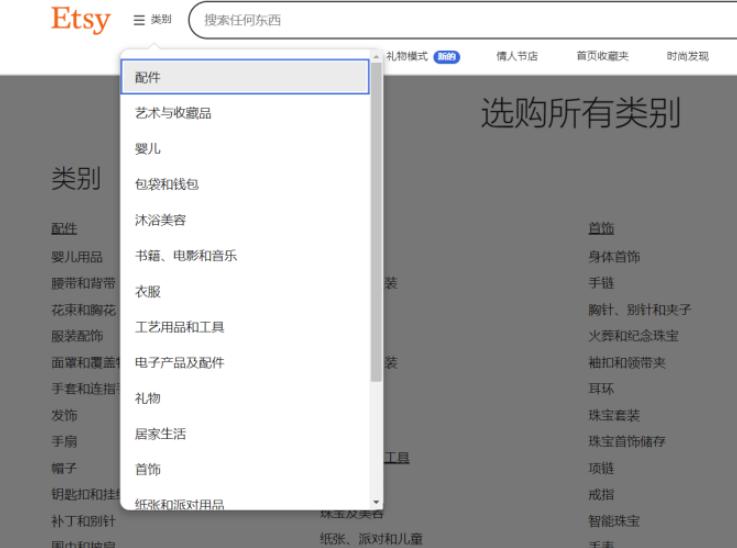Open 衣服 from the dropdown menu
The height and width of the screenshot is (548, 737).
click(245, 291)
